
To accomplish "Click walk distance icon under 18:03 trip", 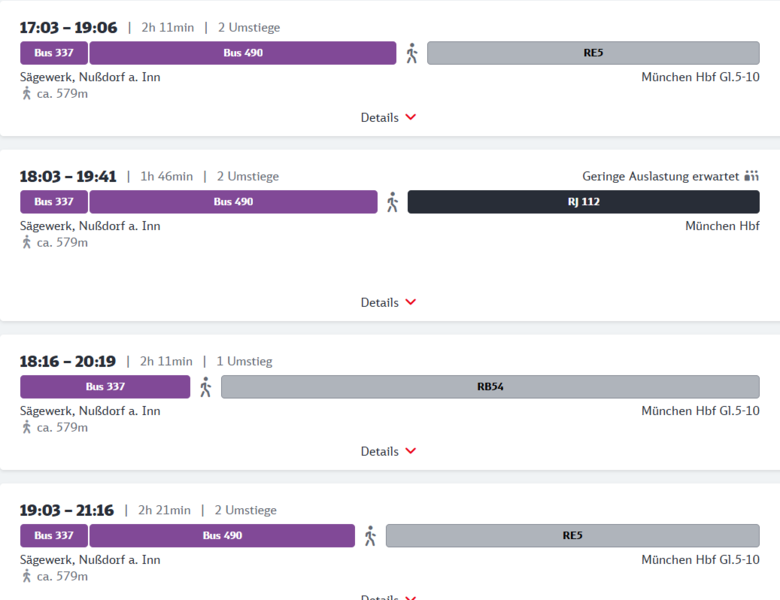I will [27, 242].
